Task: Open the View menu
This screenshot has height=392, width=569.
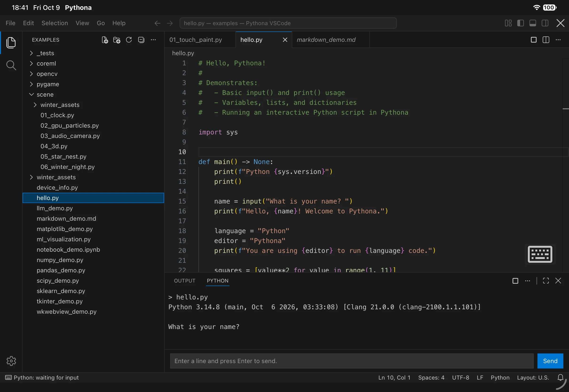Action: pos(82,23)
